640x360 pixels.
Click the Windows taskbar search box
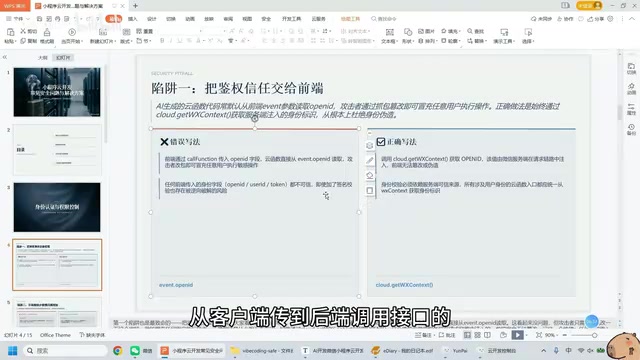tap(66, 351)
